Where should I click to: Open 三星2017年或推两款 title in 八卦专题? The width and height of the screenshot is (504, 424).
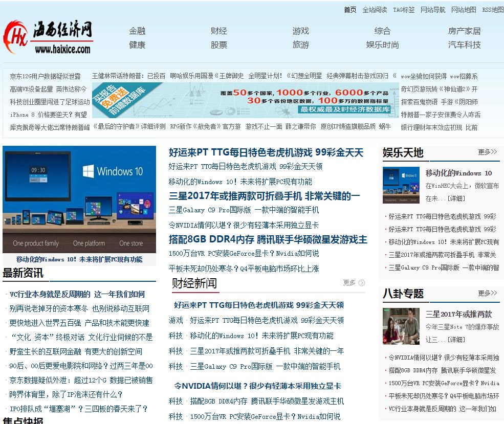[458, 314]
